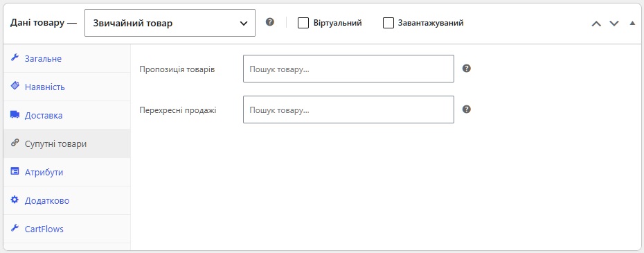Click the Перехресні продажі label
This screenshot has width=644, height=253.
click(x=178, y=110)
